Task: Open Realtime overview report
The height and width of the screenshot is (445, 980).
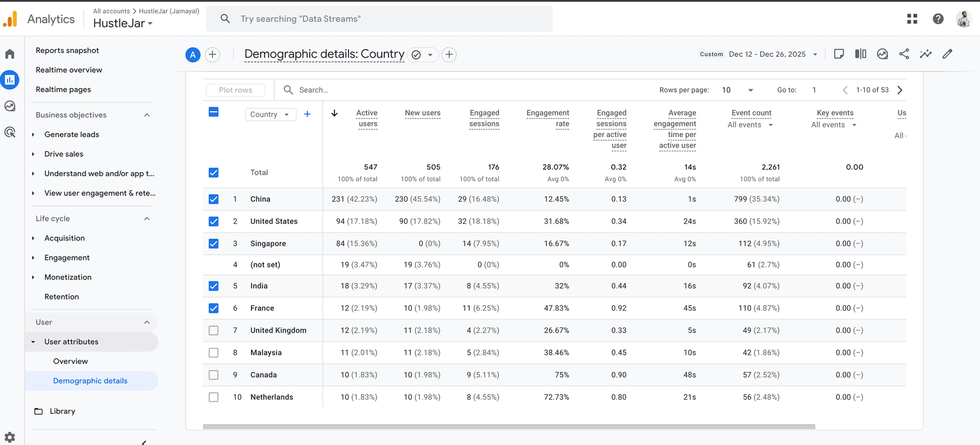Action: coord(69,70)
